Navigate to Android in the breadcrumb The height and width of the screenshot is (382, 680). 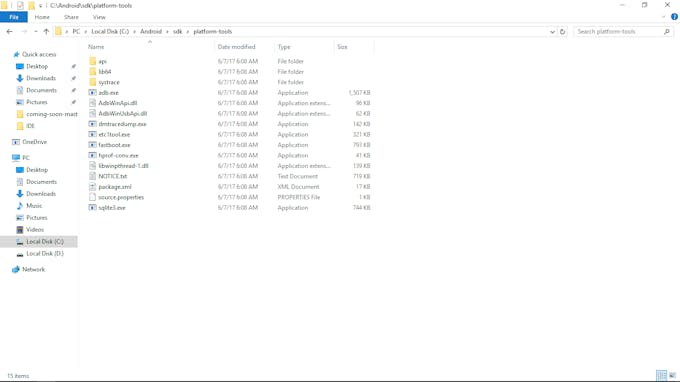pos(150,32)
